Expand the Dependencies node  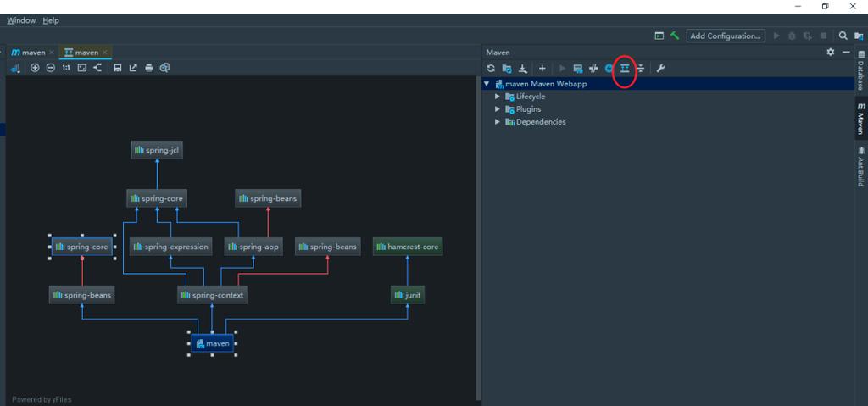pos(497,122)
